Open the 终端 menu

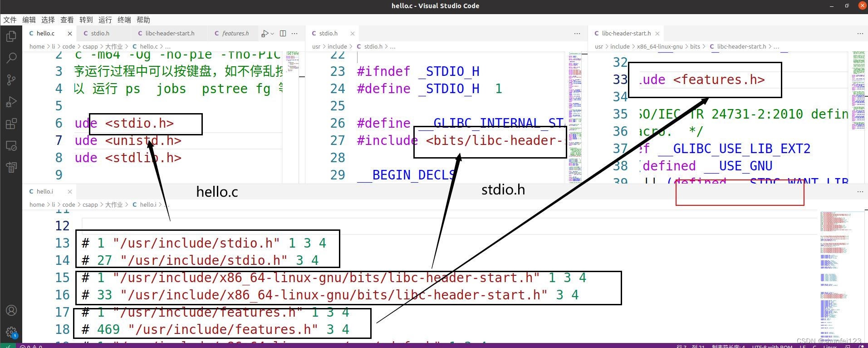pos(124,20)
